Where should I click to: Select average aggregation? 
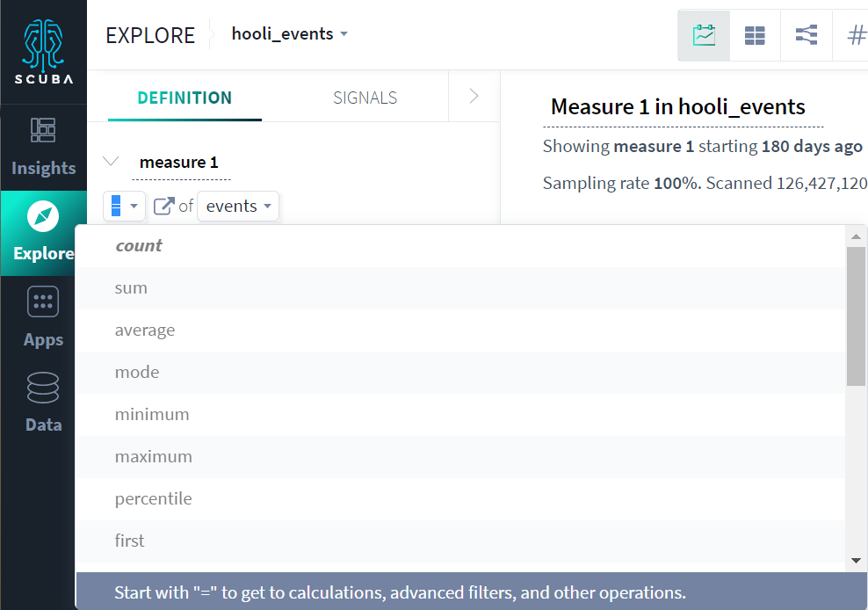(x=460, y=330)
